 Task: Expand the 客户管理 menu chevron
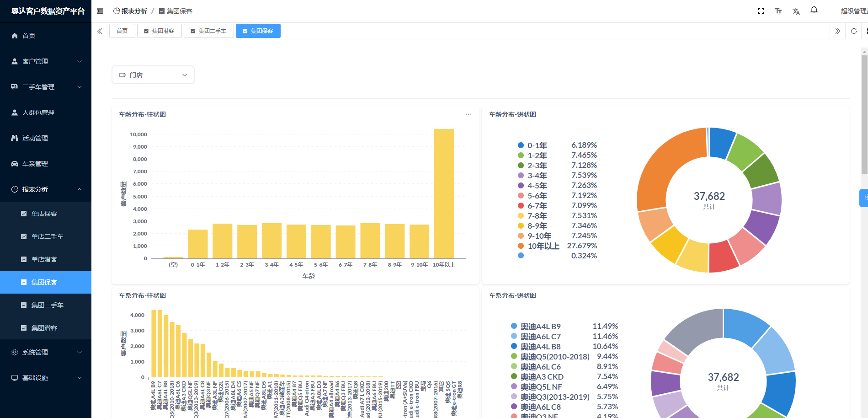80,61
